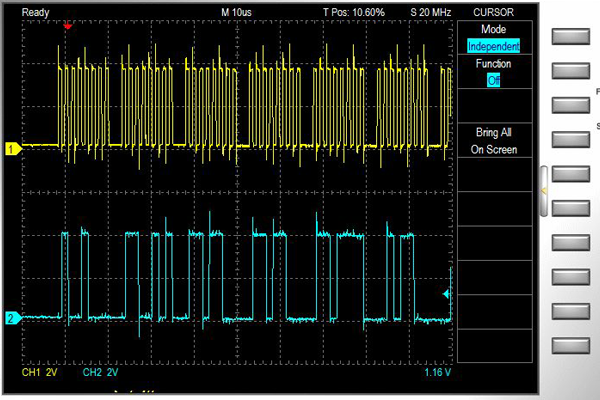Image resolution: width=600 pixels, height=400 pixels.
Task: Click the CH1 yellow ground marker
Action: coord(13,149)
